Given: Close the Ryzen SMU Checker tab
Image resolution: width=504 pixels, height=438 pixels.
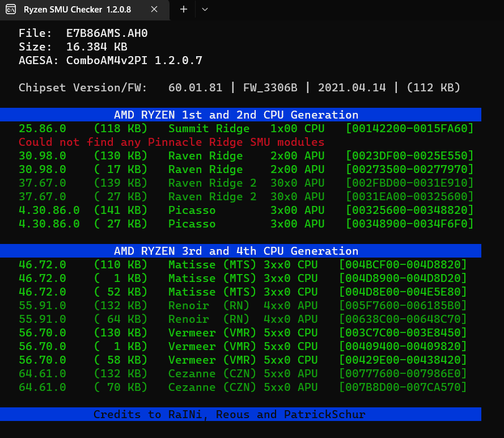Looking at the screenshot, I should coord(154,9).
